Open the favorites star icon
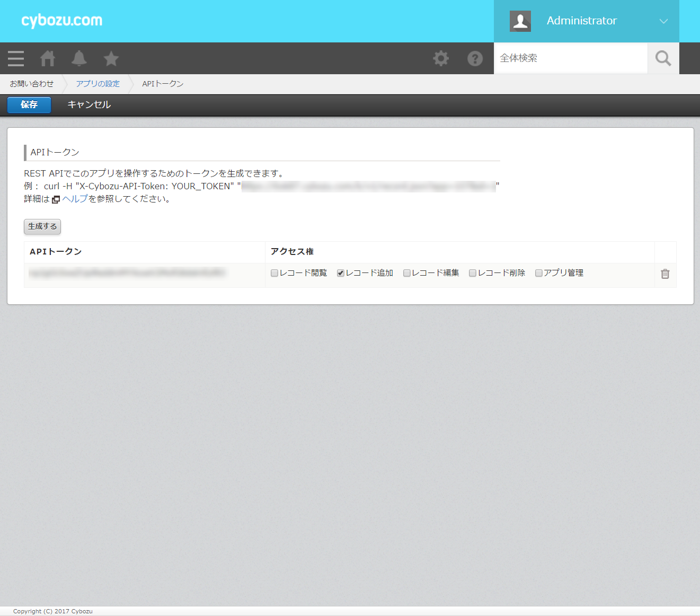Viewport: 700px width, 616px height. pos(111,58)
